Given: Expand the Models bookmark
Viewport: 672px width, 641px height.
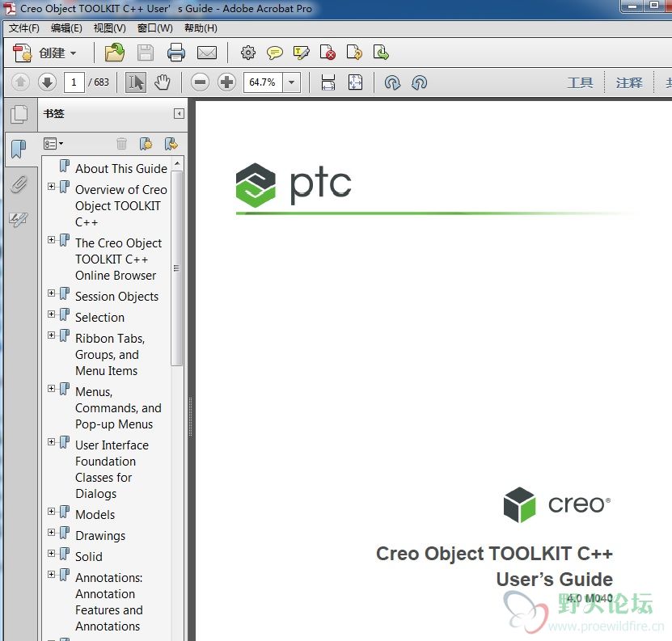Looking at the screenshot, I should tap(51, 512).
